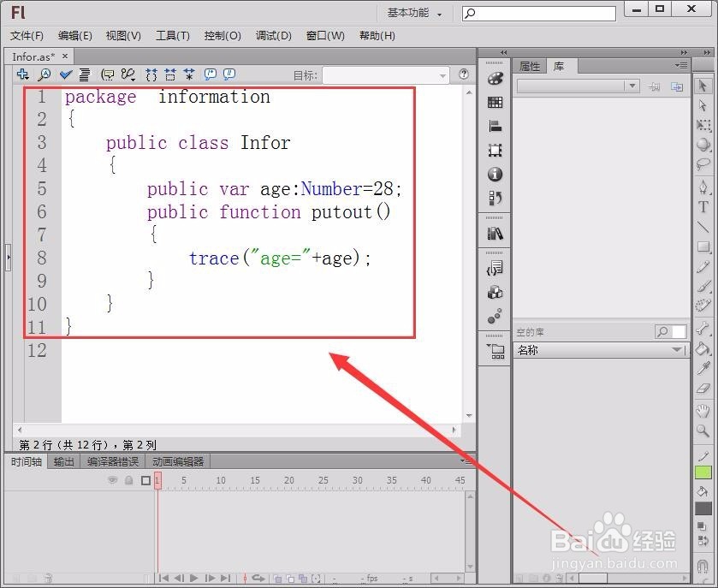The height and width of the screenshot is (588, 718).
Task: Click the dark gray color swatch
Action: pyautogui.click(x=703, y=508)
